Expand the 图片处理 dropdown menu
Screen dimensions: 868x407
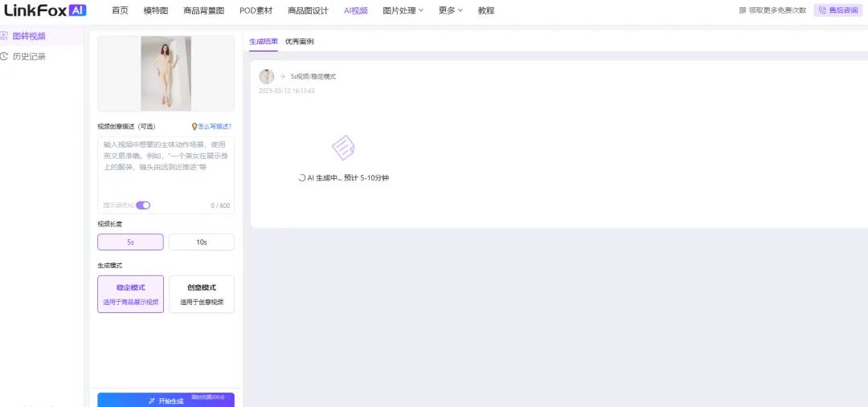pos(403,10)
